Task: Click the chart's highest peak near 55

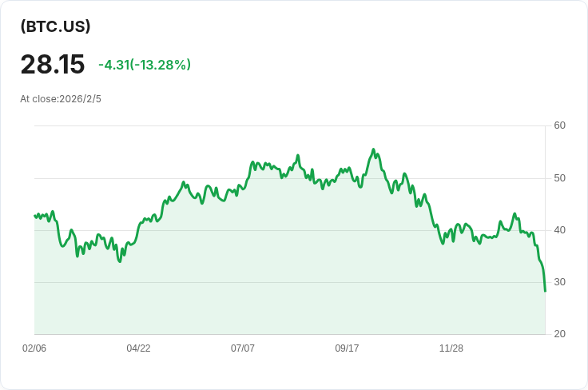Action: point(373,149)
